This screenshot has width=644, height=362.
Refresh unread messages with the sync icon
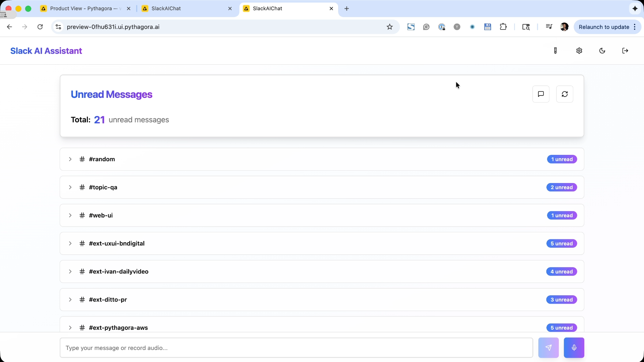(565, 94)
